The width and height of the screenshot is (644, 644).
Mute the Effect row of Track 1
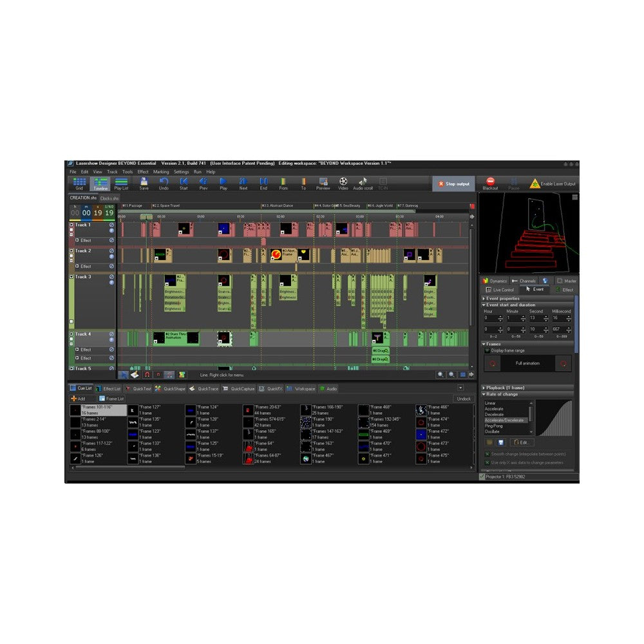(111, 240)
